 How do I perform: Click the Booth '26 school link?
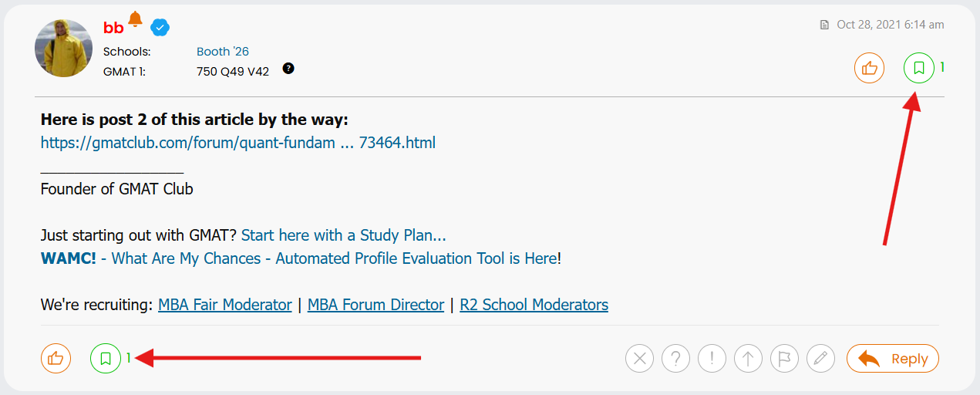click(x=222, y=52)
